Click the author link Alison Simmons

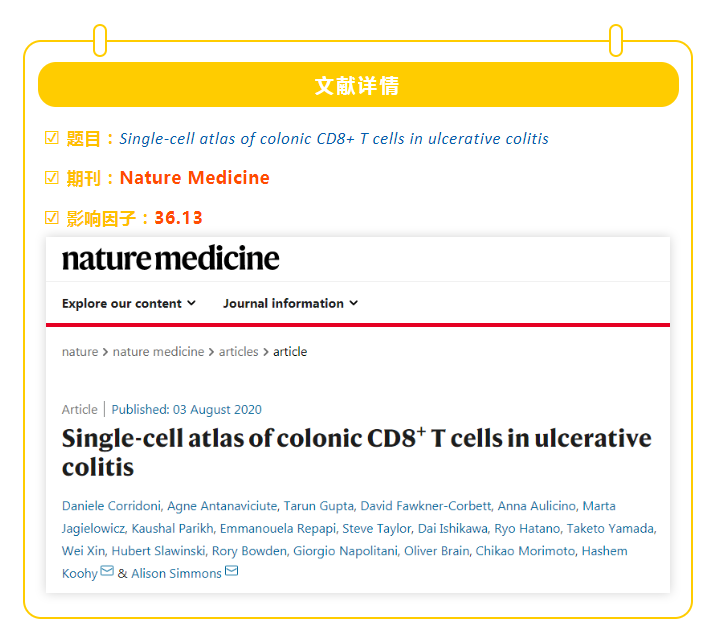tap(177, 573)
